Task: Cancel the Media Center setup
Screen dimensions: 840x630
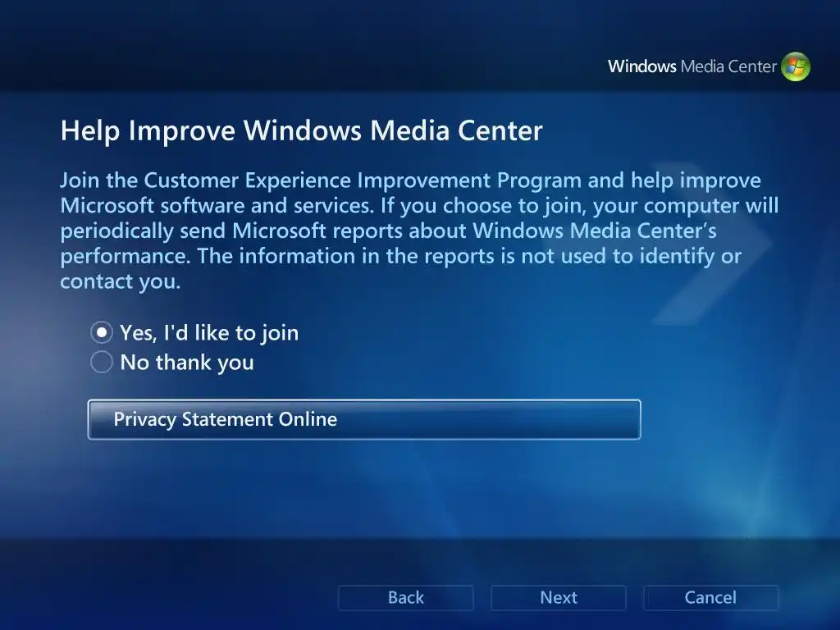Action: coord(710,597)
